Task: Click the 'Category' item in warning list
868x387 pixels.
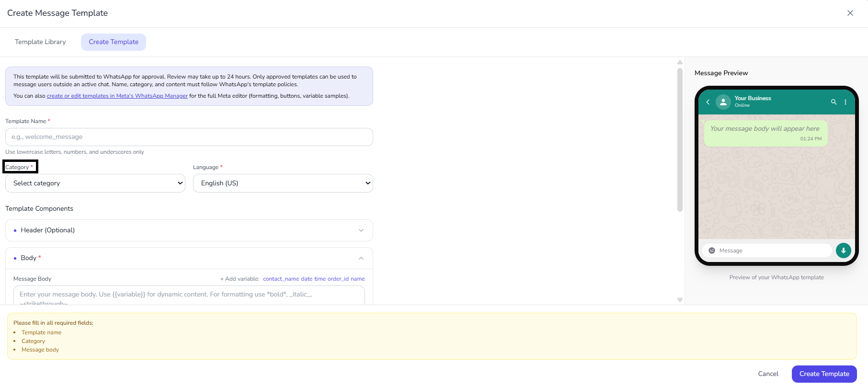Action: (34, 341)
